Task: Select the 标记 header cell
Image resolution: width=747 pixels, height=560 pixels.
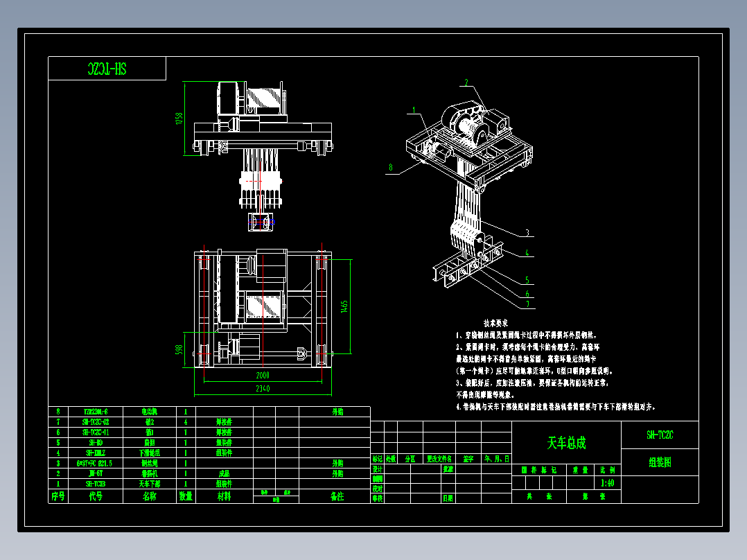Action: (377, 459)
